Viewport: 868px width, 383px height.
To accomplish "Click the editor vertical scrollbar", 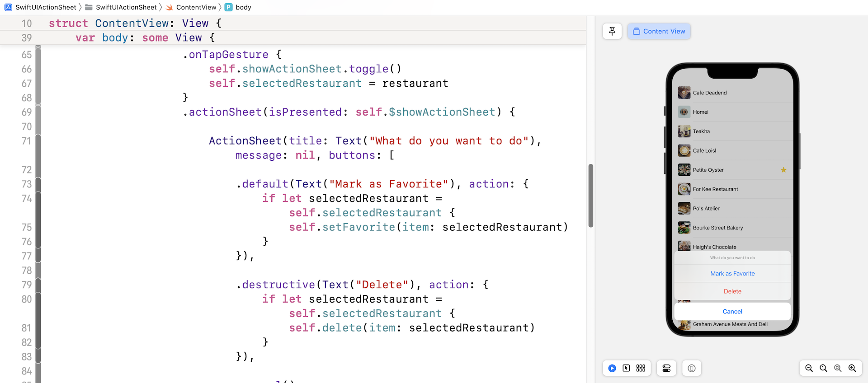I will (590, 196).
